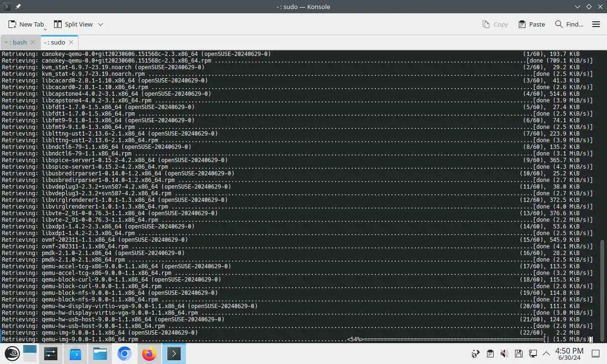Open the software updates tray icon

click(476, 354)
